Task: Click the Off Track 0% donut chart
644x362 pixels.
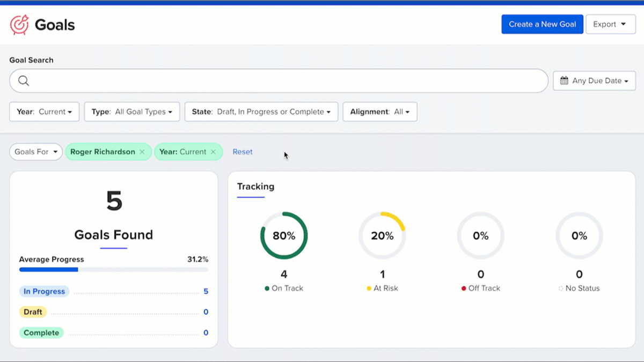Action: click(480, 236)
